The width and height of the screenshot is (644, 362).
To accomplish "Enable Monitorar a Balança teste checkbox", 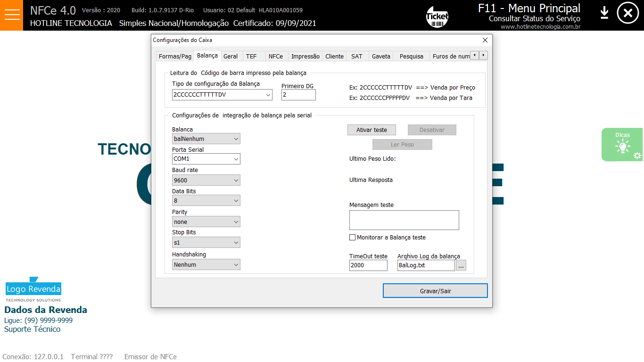I will tap(352, 238).
